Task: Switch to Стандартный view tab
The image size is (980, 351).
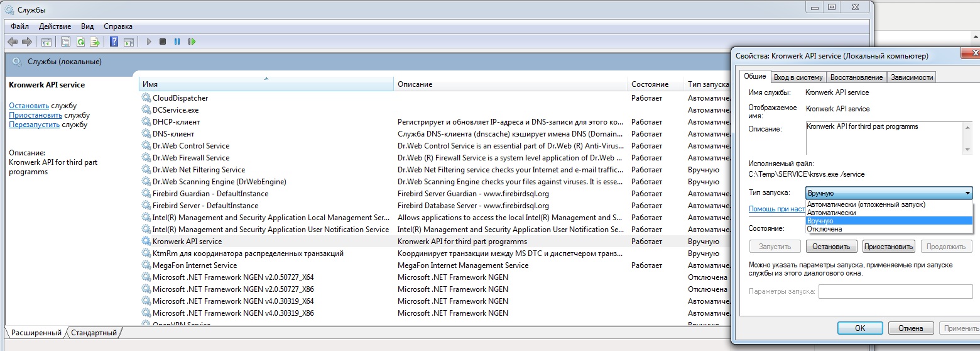Action: [94, 332]
